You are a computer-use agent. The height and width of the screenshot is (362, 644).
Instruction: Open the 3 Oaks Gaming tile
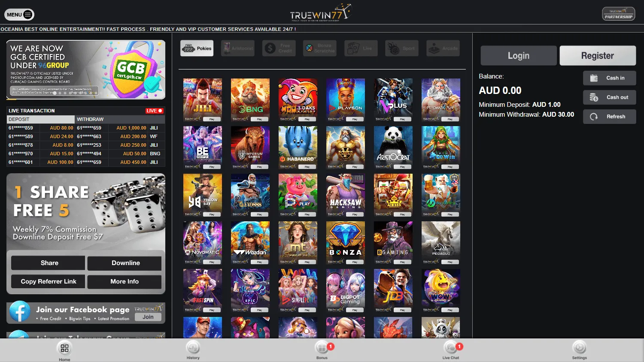click(298, 100)
